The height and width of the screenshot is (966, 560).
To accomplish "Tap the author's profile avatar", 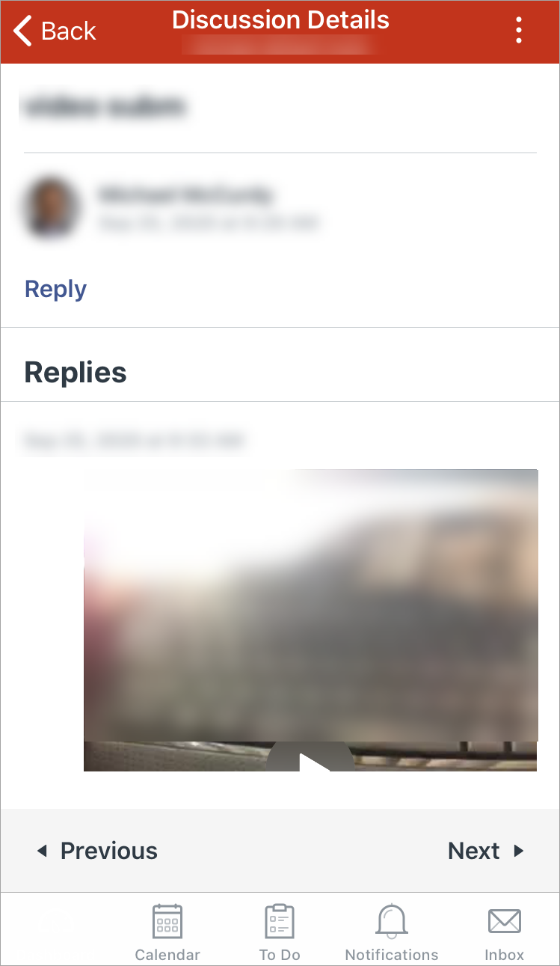I will pyautogui.click(x=51, y=208).
